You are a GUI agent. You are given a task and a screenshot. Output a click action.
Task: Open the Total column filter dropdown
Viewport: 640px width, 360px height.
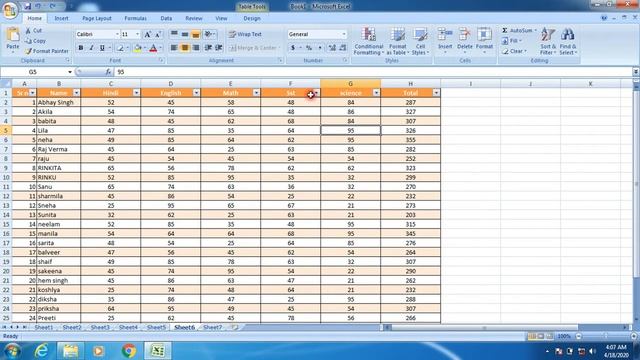point(436,93)
